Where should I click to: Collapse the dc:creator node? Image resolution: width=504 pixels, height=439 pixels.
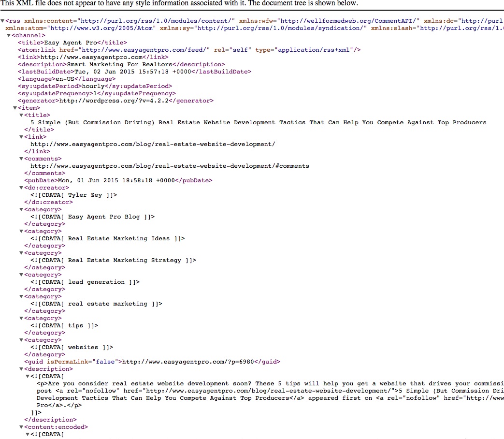(x=21, y=188)
